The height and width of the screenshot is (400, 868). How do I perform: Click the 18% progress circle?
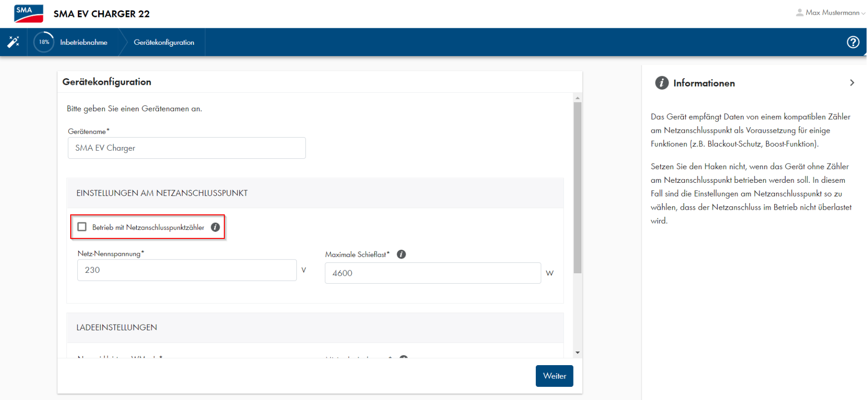coord(44,42)
